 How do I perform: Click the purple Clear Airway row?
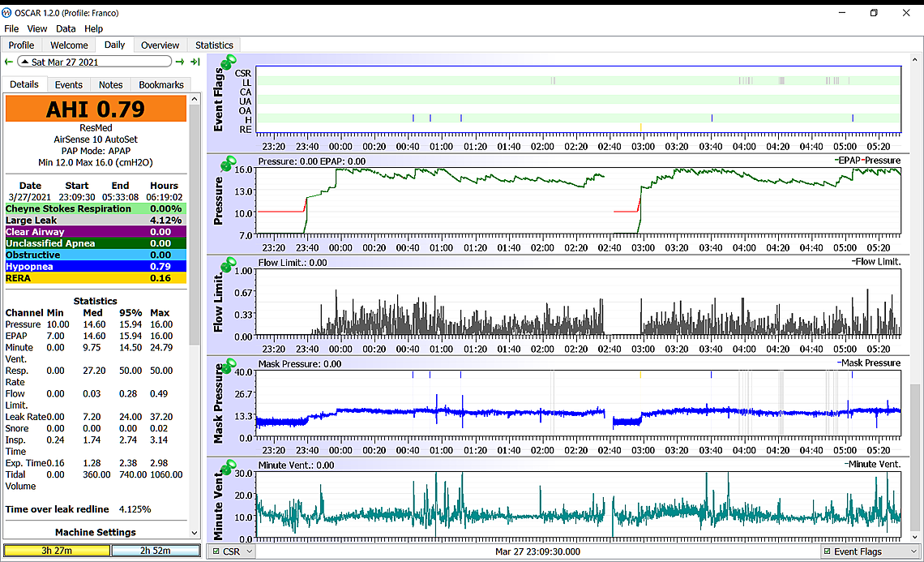[x=96, y=232]
